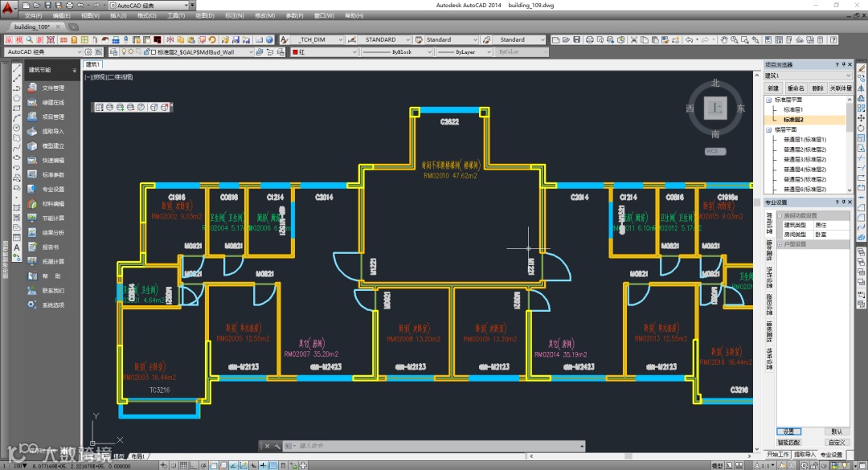
Task: Click the 新建 button in project browser
Action: coord(773,88)
